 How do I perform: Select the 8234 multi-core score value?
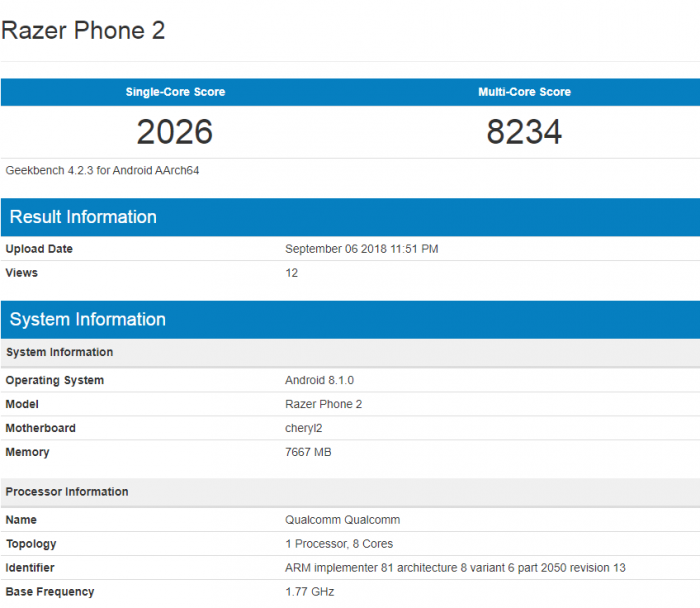[x=524, y=132]
